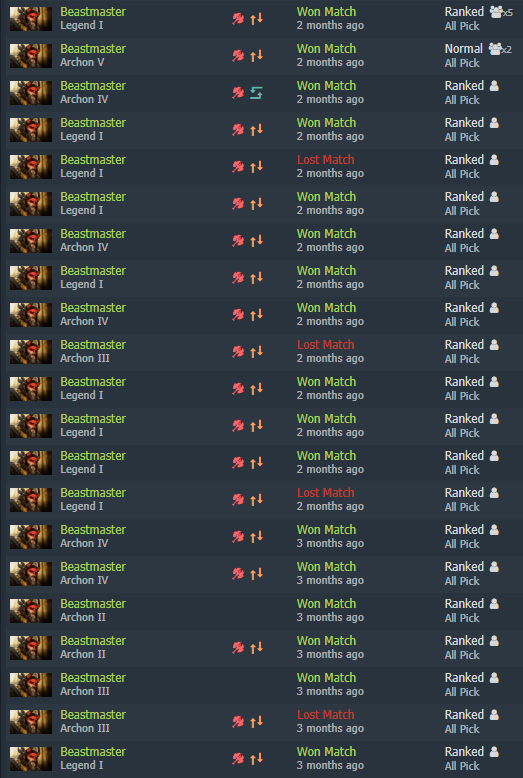
Task: Click the teal roaming lane icon
Action: pyautogui.click(x=256, y=93)
